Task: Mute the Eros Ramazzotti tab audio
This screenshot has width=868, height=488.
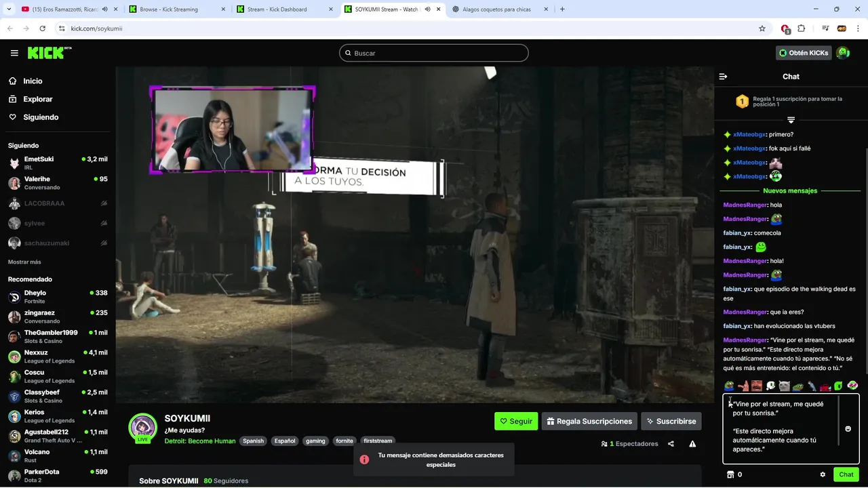Action: pos(104,9)
